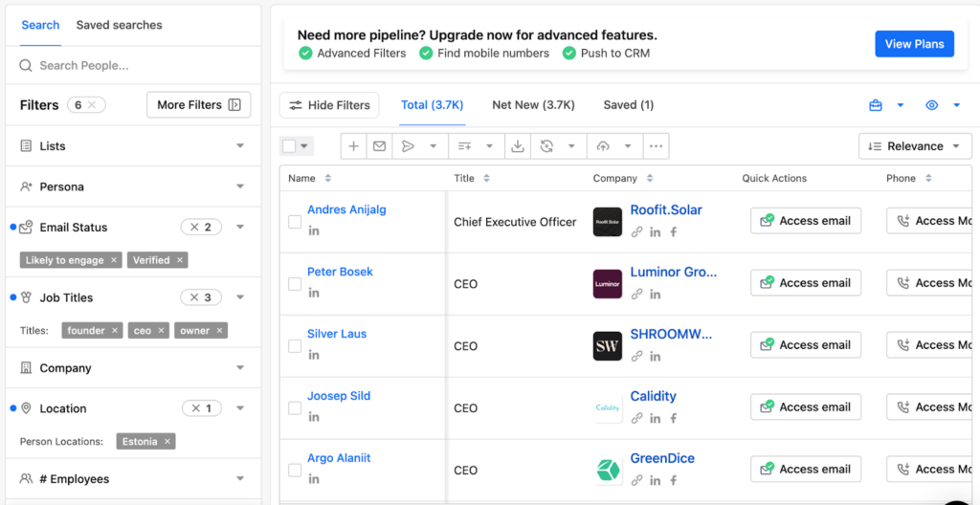Open Roofit.Solar's Facebook page icon
Screen dimensions: 980x505
click(673, 232)
